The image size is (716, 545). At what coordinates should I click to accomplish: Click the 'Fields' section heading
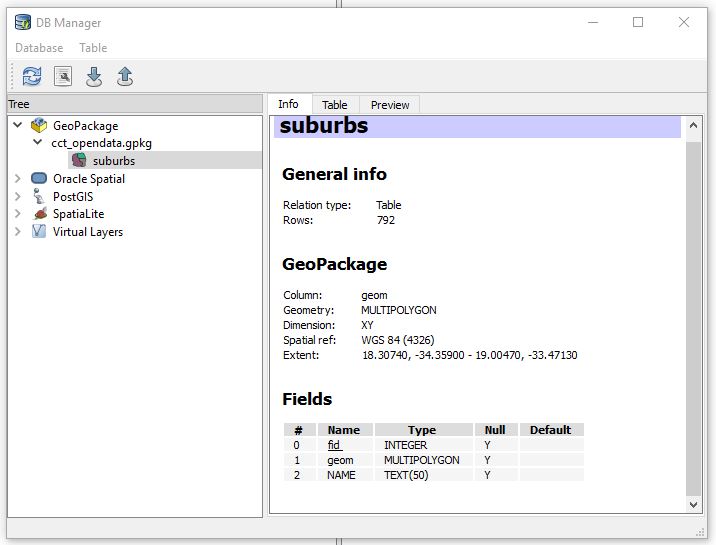tap(307, 399)
